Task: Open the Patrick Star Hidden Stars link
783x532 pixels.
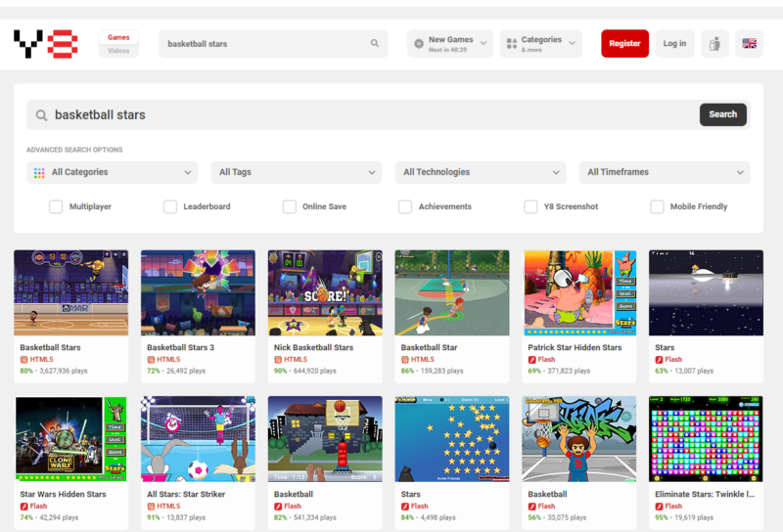Action: [575, 347]
